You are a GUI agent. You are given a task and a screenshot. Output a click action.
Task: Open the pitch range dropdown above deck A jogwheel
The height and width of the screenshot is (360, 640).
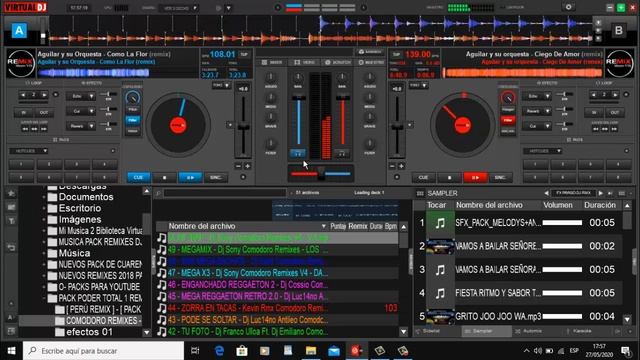pos(221,85)
